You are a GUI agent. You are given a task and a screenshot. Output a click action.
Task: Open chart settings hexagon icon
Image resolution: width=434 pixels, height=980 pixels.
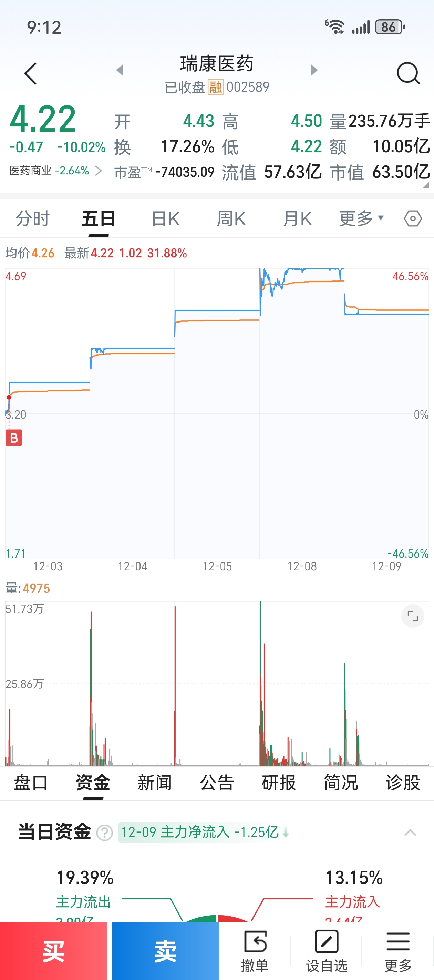(x=413, y=219)
